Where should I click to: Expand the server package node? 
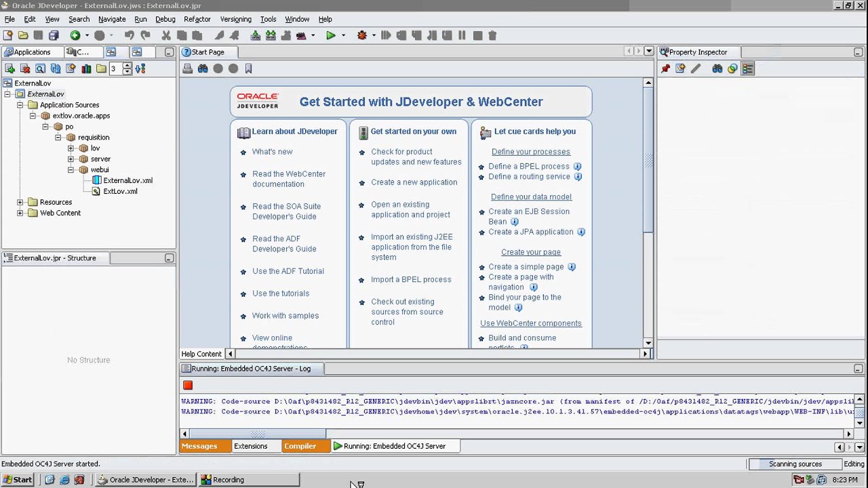click(x=71, y=159)
